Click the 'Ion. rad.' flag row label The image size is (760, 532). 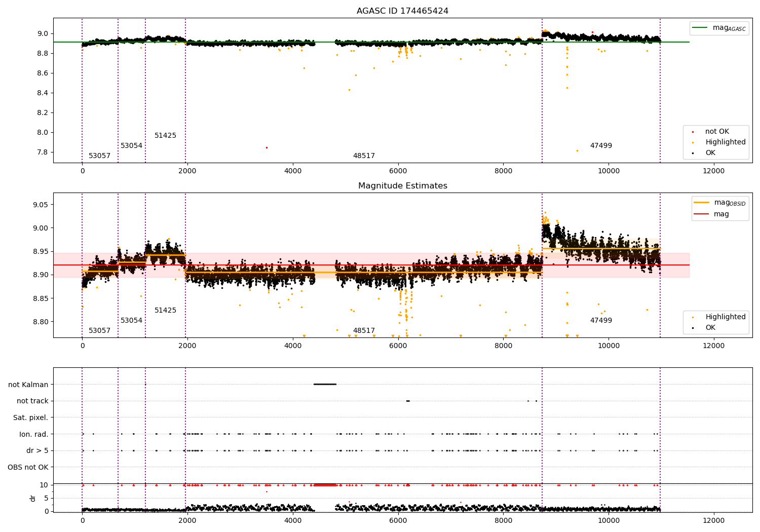point(34,434)
